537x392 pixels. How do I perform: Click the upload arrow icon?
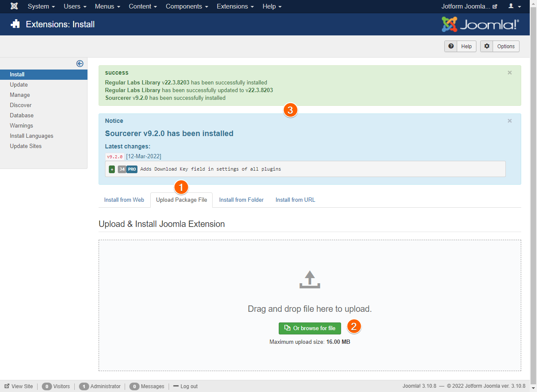[310, 279]
